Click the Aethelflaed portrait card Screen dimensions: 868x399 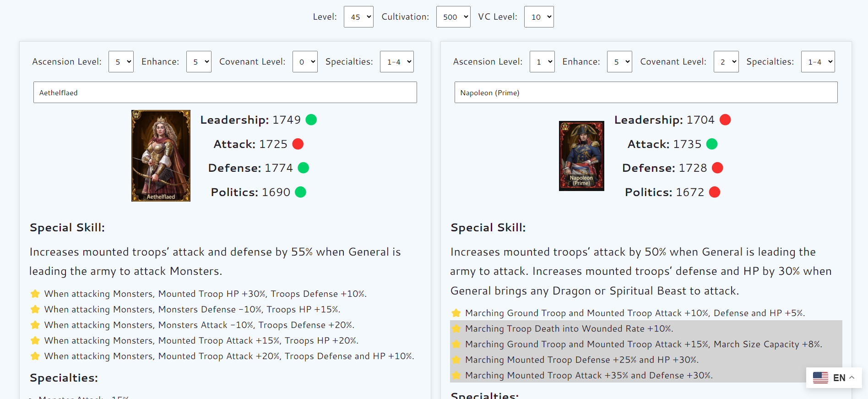161,156
